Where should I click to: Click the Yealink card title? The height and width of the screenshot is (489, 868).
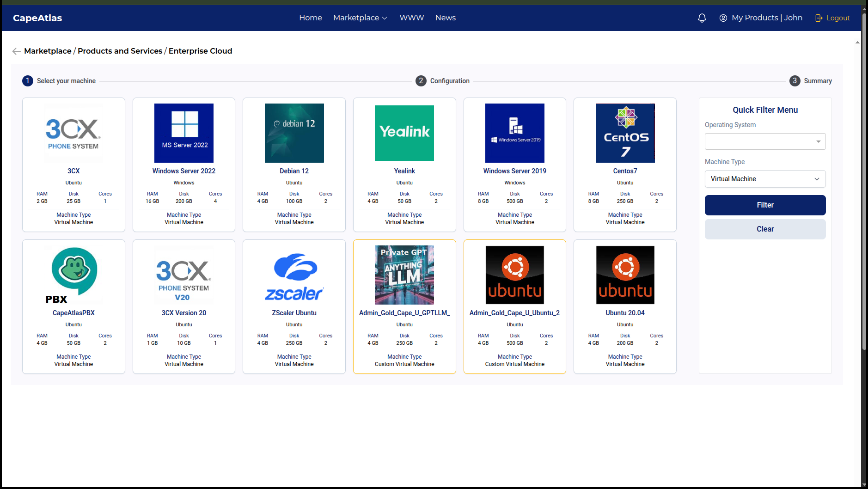coord(404,171)
